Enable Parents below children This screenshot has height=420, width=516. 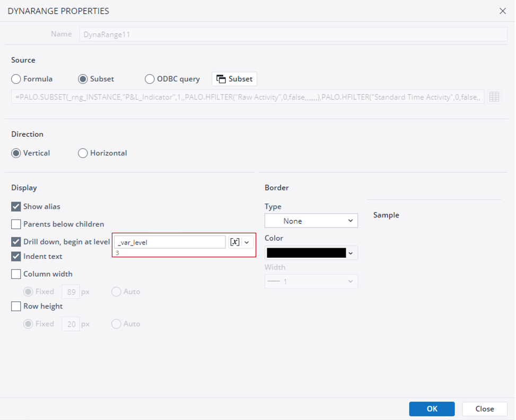point(16,224)
